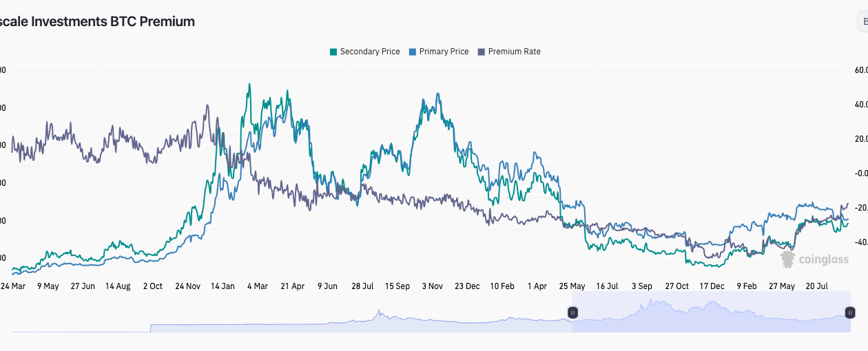Click the 9 Jun date label
The width and height of the screenshot is (868, 351).
coord(327,286)
